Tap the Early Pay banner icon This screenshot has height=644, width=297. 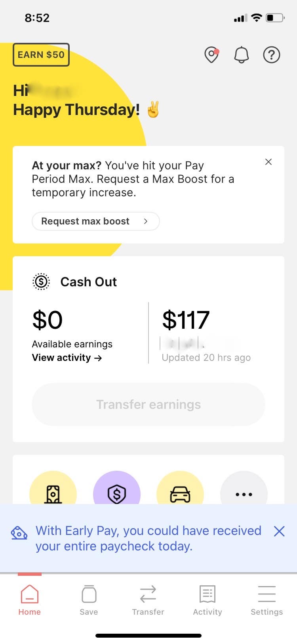(19, 533)
